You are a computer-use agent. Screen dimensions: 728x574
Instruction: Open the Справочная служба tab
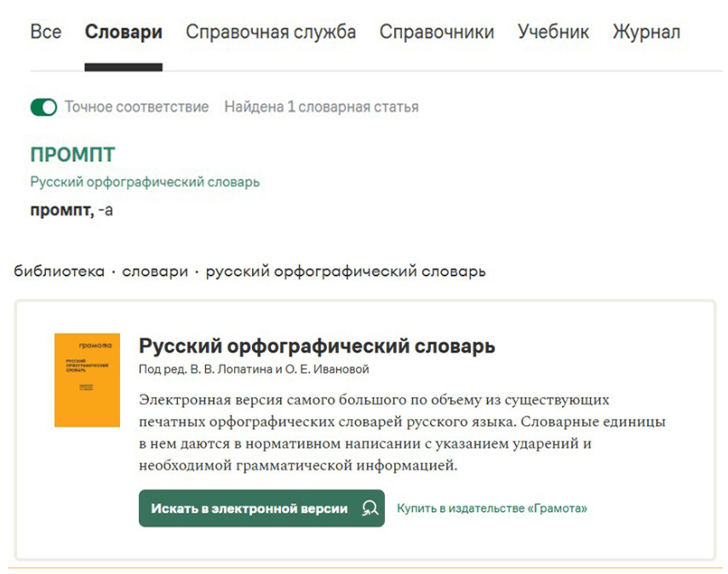pos(271,32)
